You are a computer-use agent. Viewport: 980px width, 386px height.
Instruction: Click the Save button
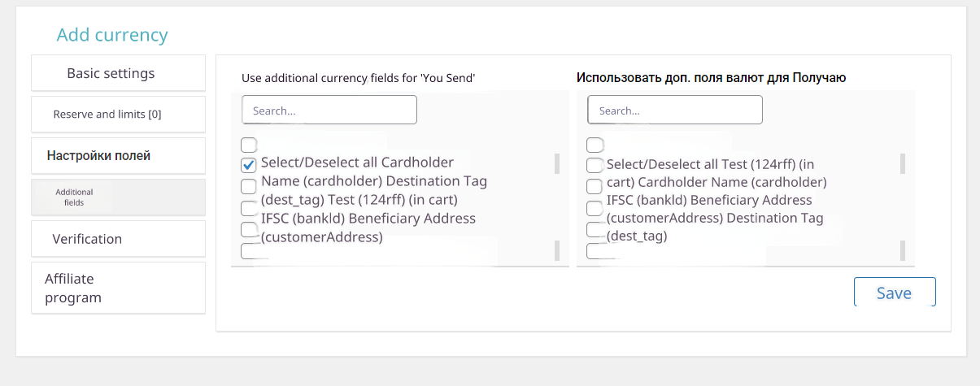point(895,293)
